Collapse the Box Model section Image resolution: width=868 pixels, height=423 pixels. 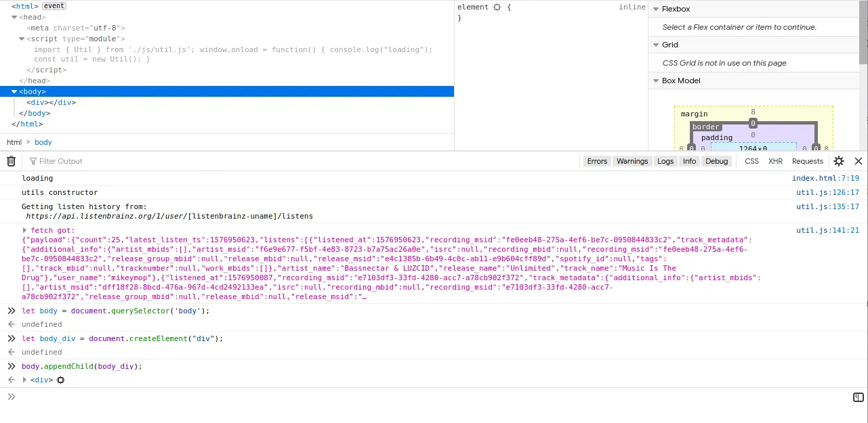coord(655,81)
